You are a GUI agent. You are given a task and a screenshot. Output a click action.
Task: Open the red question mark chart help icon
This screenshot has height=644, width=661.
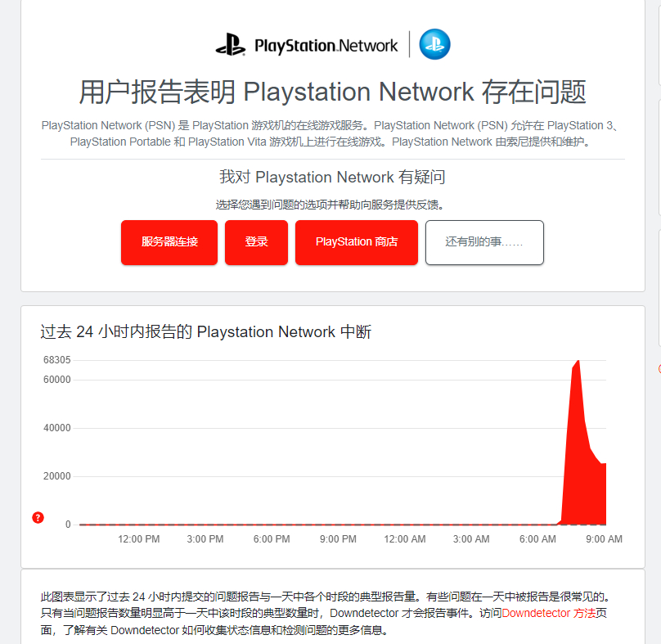click(x=38, y=518)
